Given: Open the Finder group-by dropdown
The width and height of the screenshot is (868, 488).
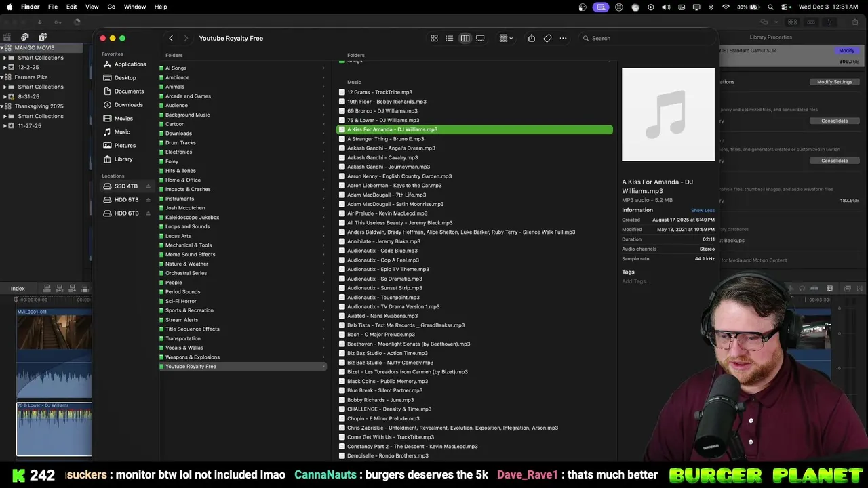Looking at the screenshot, I should pyautogui.click(x=506, y=38).
